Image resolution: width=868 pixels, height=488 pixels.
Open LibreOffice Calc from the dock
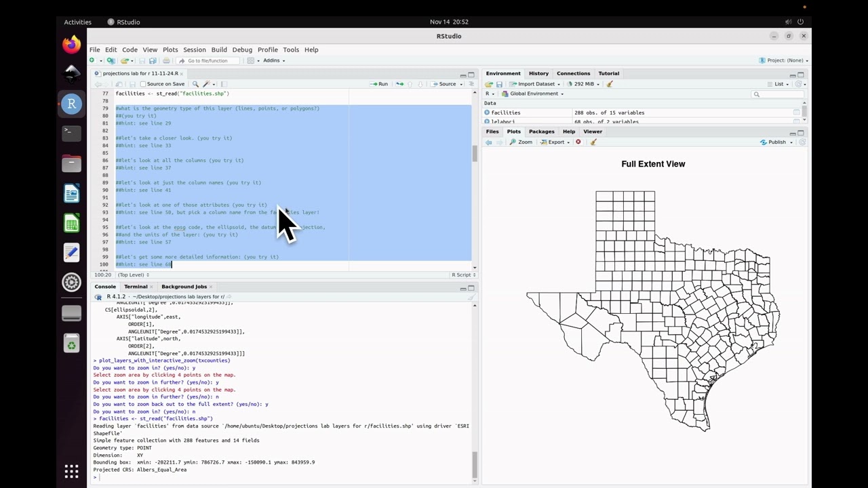tap(71, 222)
